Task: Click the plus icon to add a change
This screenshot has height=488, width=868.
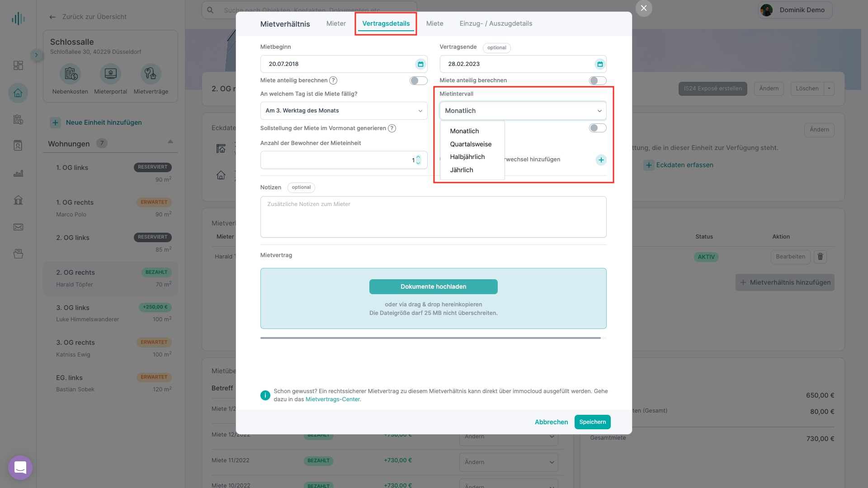Action: 601,160
